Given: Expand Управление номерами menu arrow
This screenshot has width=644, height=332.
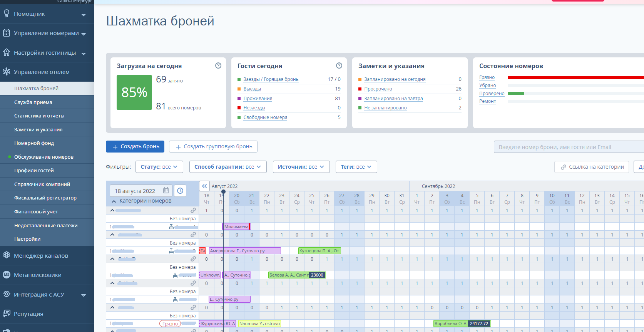Looking at the screenshot, I should click(84, 34).
